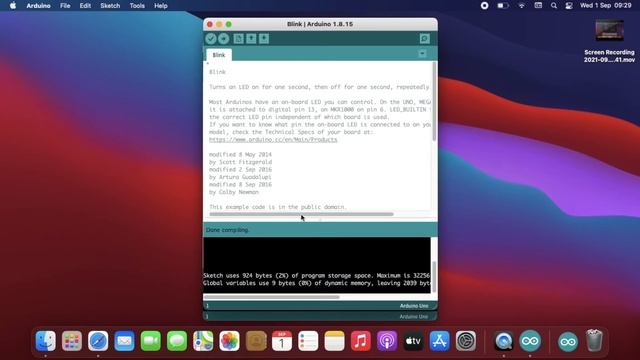Open a sketch using the Open toolbar icon
Screen dimensions: 640x360
[x=251, y=38]
